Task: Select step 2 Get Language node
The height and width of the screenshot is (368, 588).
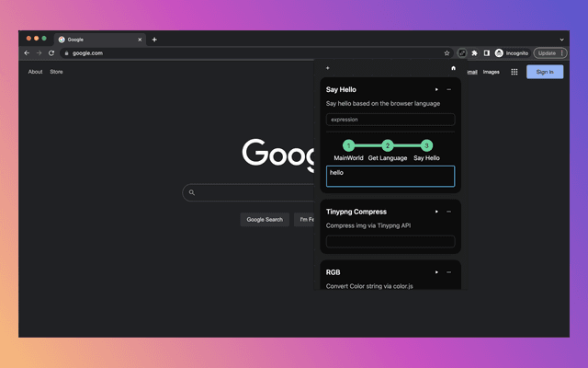Action: (388, 145)
